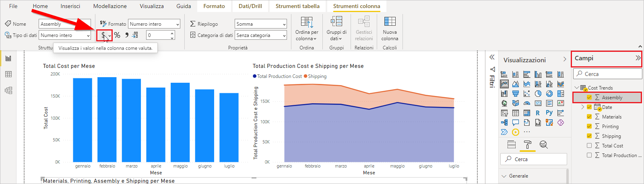This screenshot has width=644, height=184.
Task: Open Gruppi di dati menu
Action: [x=336, y=29]
